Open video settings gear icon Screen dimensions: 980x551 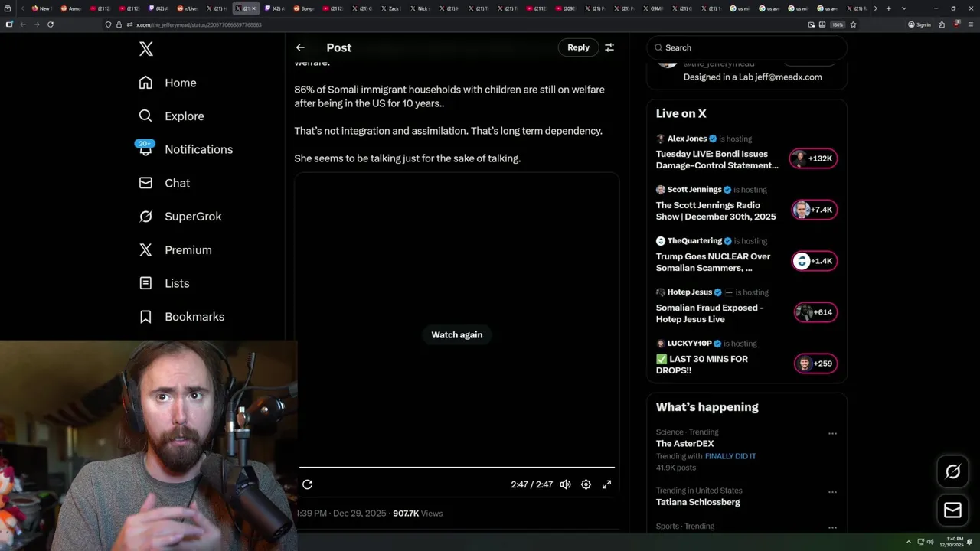click(586, 484)
